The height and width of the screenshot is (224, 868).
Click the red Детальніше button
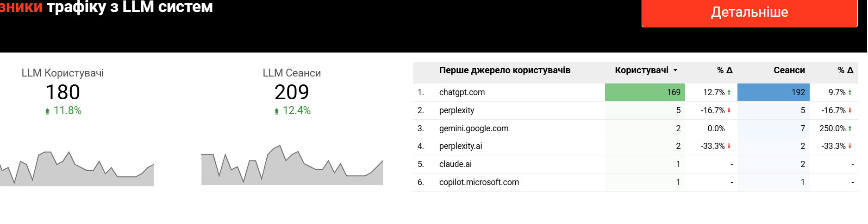click(x=749, y=13)
